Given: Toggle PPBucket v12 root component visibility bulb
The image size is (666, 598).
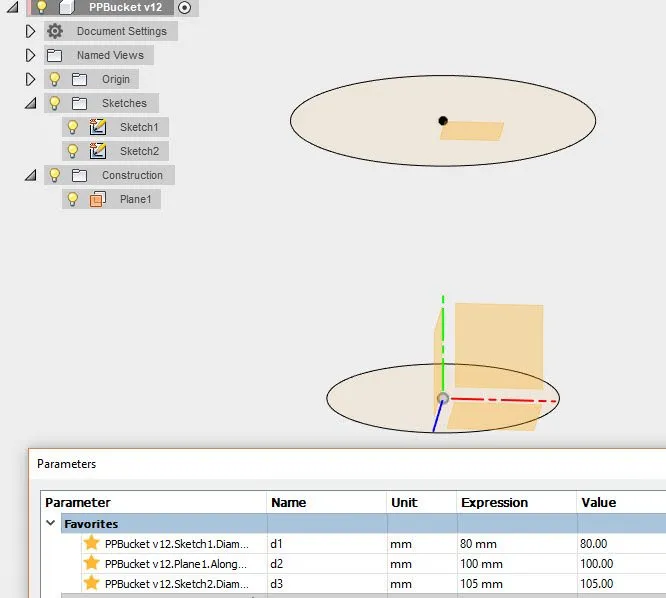Looking at the screenshot, I should click(x=42, y=6).
